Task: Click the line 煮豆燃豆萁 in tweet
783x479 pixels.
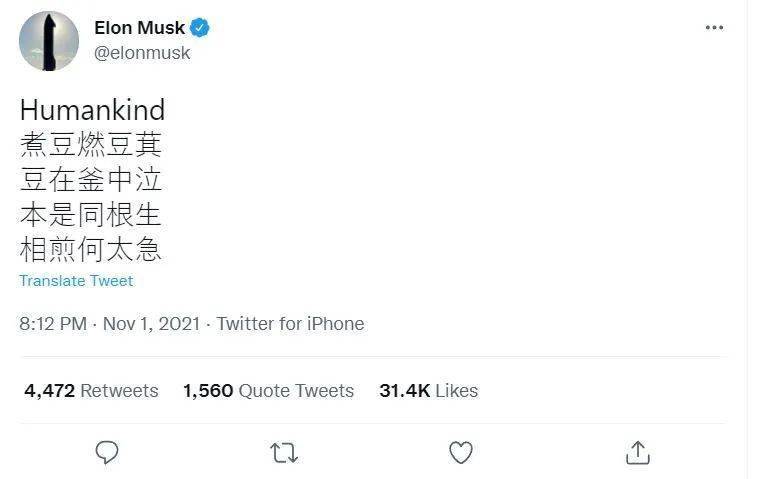Action: [x=90, y=145]
